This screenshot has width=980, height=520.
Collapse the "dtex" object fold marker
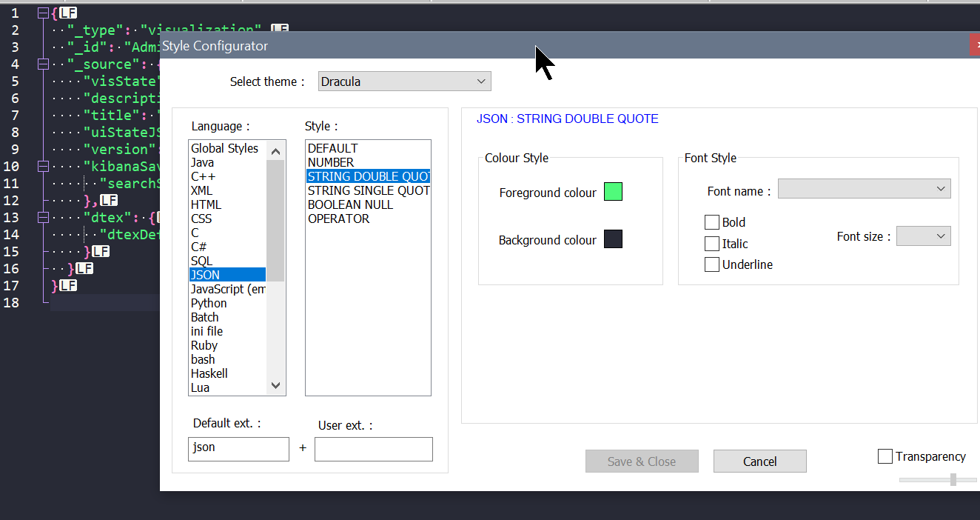point(43,217)
